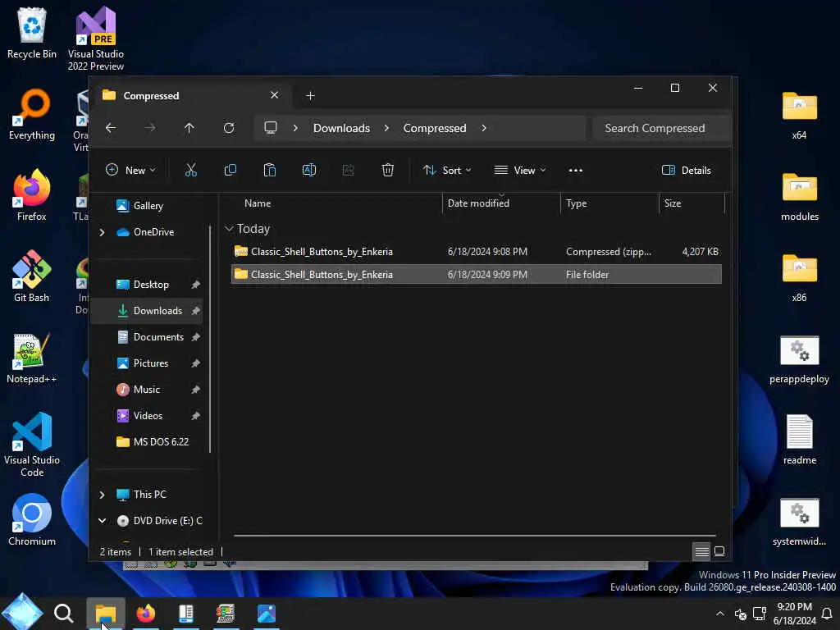
Task: Go up one folder level
Action: [x=189, y=128]
